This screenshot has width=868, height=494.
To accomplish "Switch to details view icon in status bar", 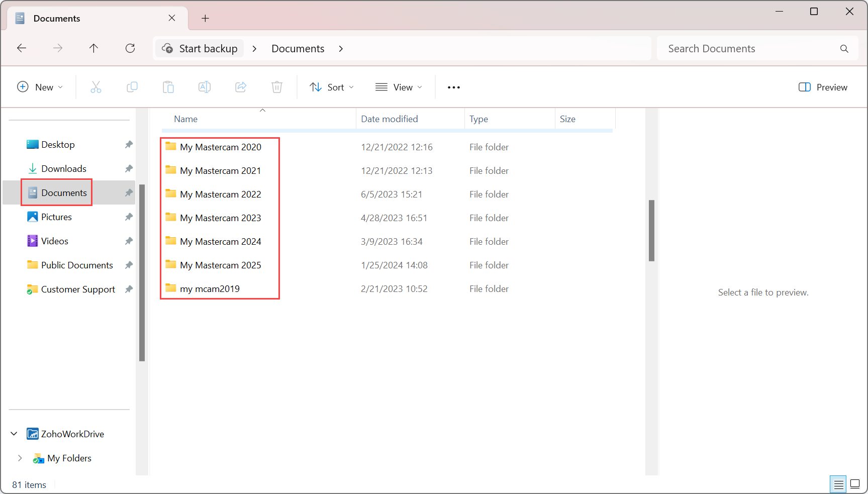I will coord(838,484).
